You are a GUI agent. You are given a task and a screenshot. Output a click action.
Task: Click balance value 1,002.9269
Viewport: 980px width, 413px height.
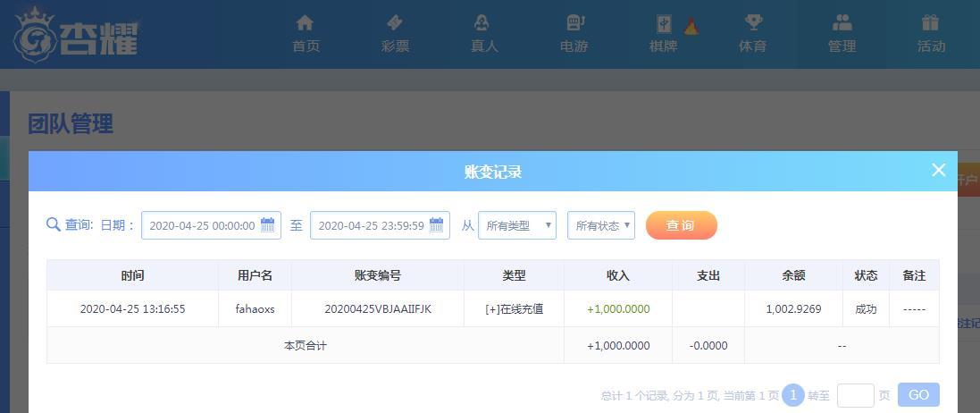point(793,309)
